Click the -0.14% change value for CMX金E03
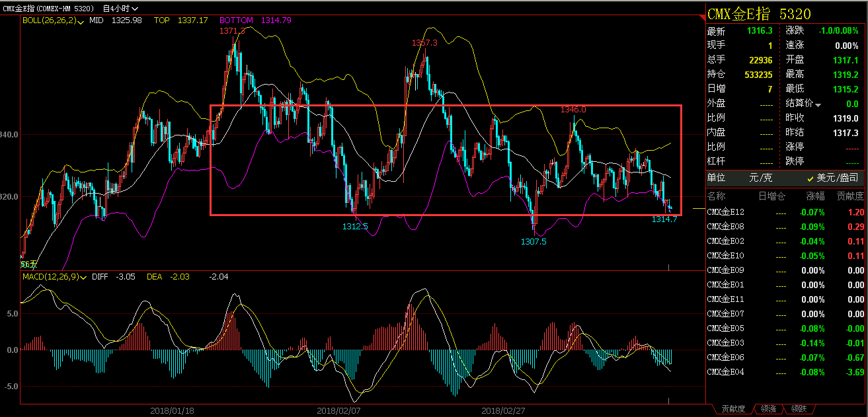868x417 pixels. pyautogui.click(x=812, y=343)
